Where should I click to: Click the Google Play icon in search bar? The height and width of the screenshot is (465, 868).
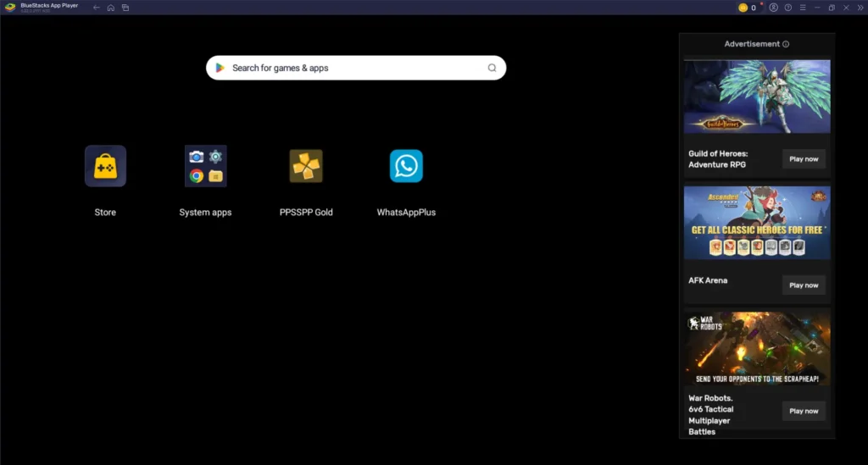[x=220, y=68]
